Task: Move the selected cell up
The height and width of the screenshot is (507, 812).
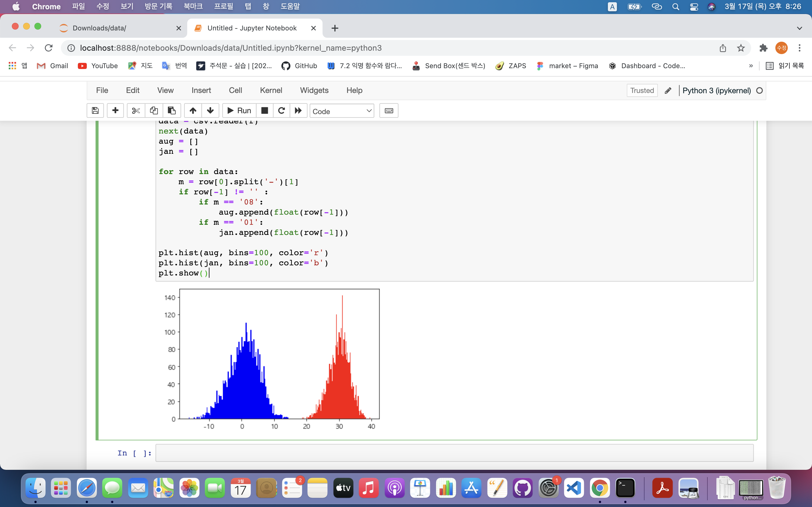Action: [193, 111]
